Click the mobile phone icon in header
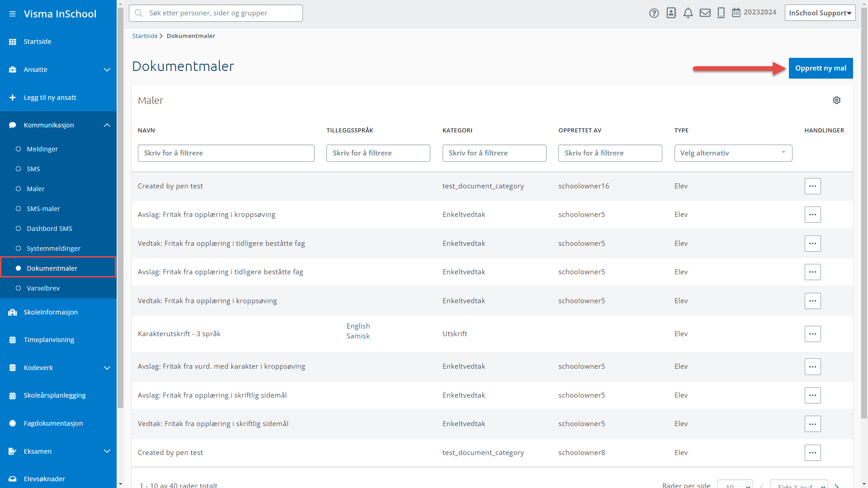The image size is (868, 488). (721, 13)
